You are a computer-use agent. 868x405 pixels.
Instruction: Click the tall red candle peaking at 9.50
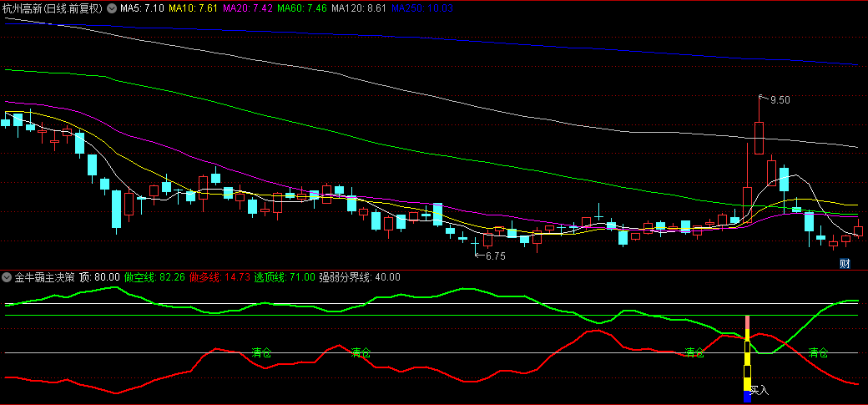point(759,138)
